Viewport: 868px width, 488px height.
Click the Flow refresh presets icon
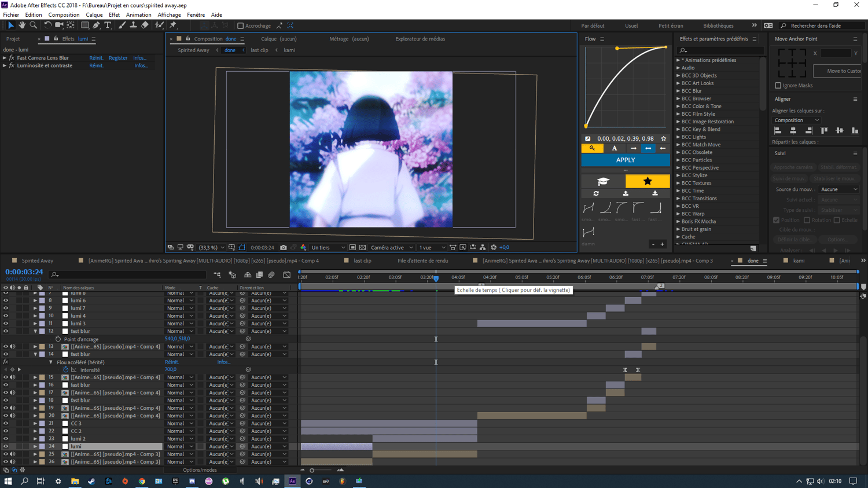(x=596, y=193)
